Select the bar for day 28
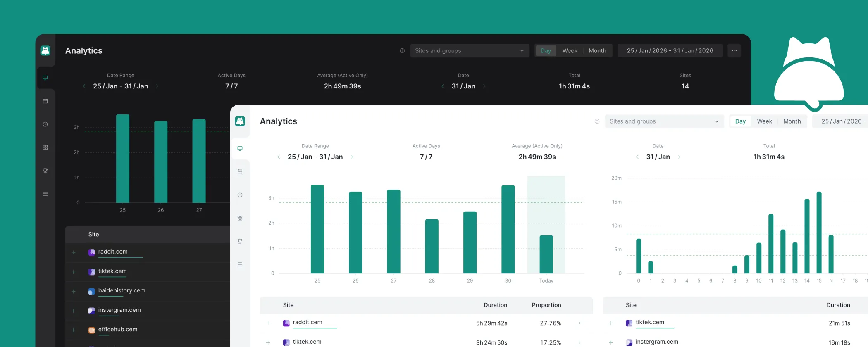868x347 pixels. [432, 246]
